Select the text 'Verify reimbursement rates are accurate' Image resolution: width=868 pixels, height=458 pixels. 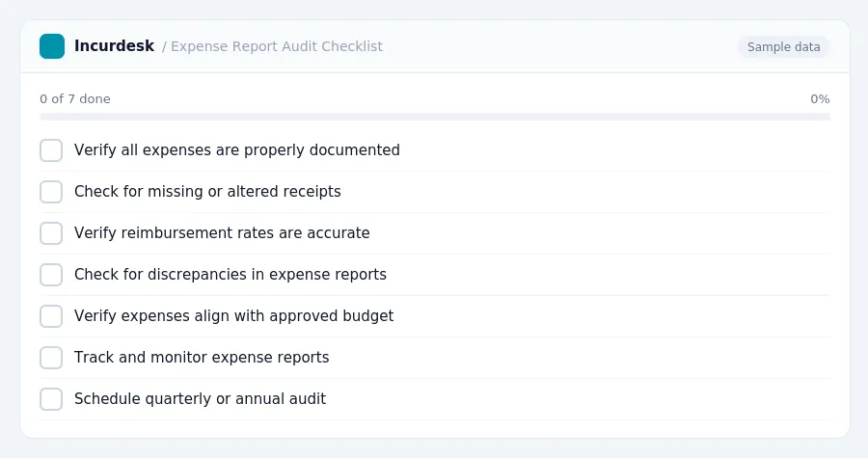pyautogui.click(x=222, y=233)
